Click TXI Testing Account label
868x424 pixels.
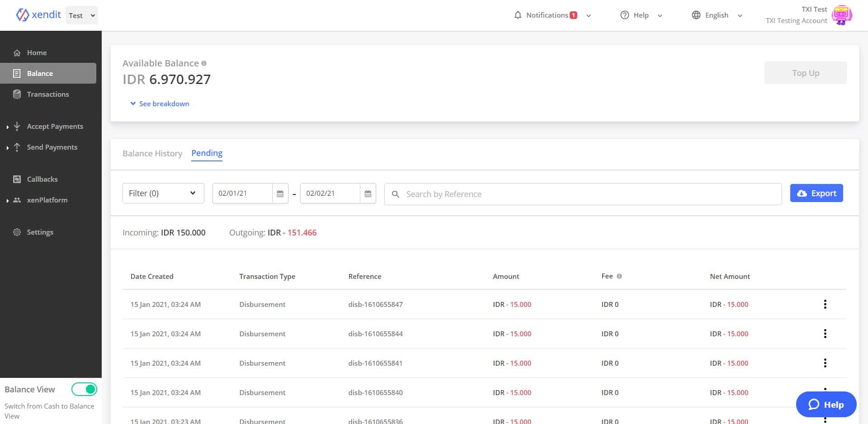(796, 21)
